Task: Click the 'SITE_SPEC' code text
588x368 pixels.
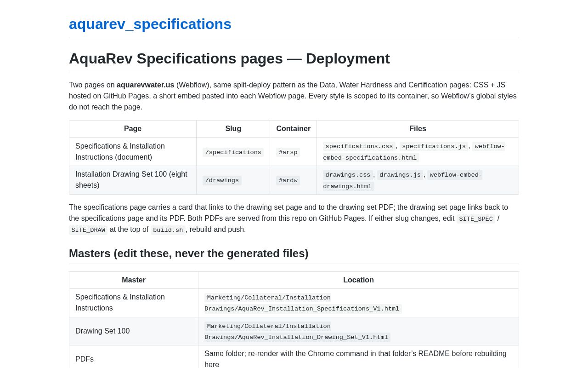Action: coord(476,219)
